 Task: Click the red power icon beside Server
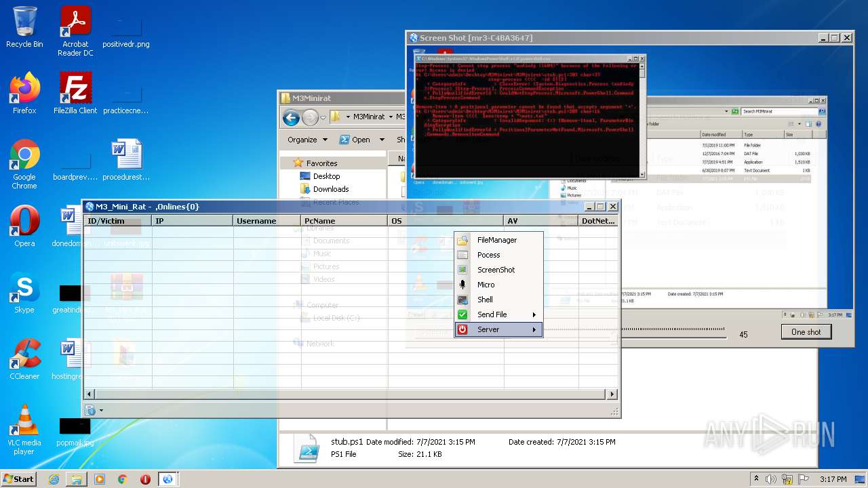(x=462, y=329)
